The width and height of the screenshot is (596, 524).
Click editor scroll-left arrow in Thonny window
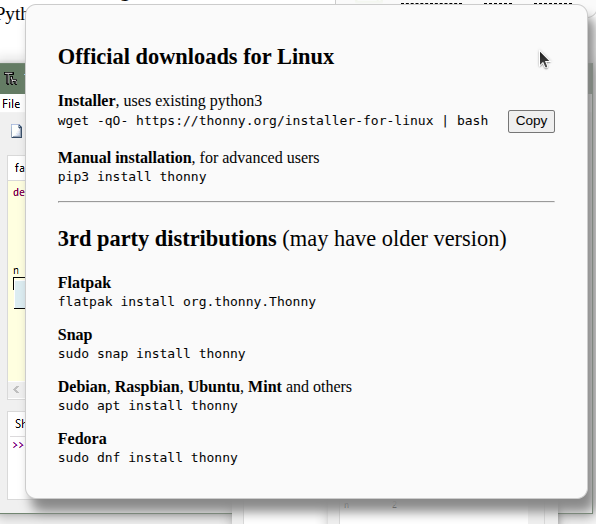(x=16, y=389)
